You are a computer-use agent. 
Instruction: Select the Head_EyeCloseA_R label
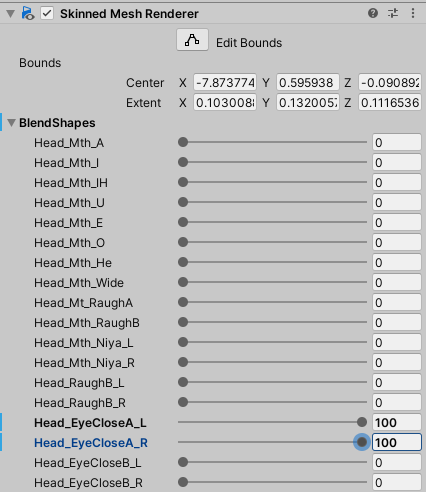(x=91, y=443)
